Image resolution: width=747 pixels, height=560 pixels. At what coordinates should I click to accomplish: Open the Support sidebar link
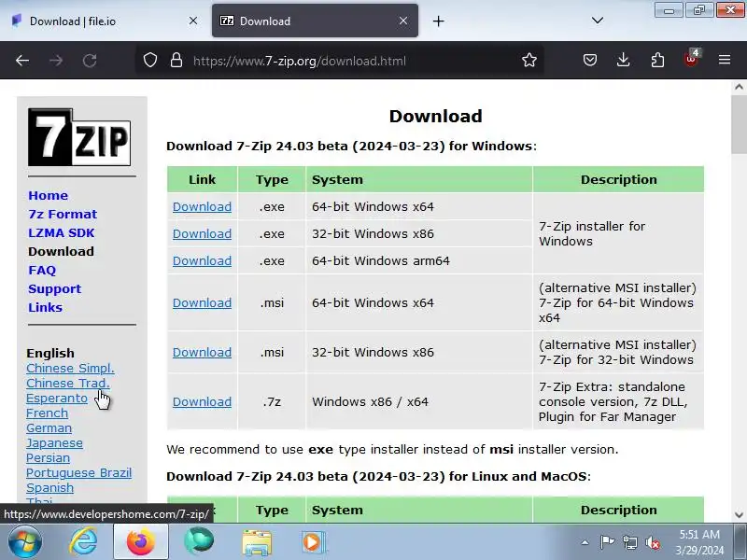pyautogui.click(x=55, y=288)
